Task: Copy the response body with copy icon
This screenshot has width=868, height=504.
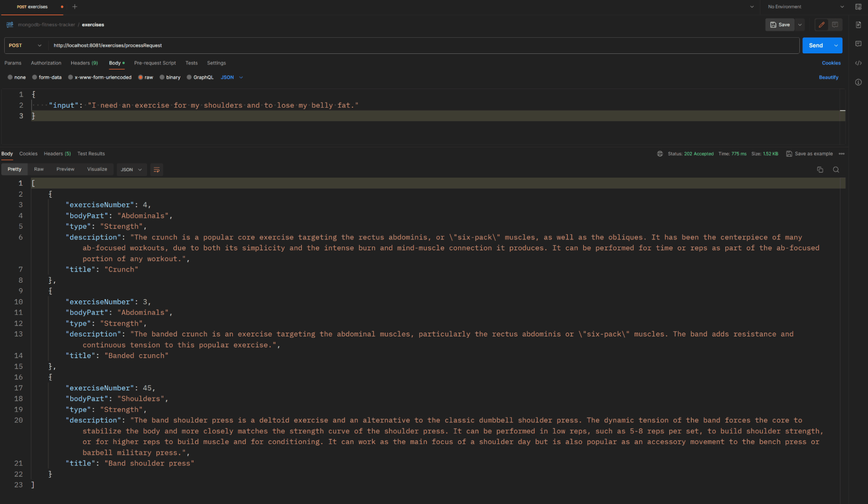Action: pyautogui.click(x=820, y=170)
